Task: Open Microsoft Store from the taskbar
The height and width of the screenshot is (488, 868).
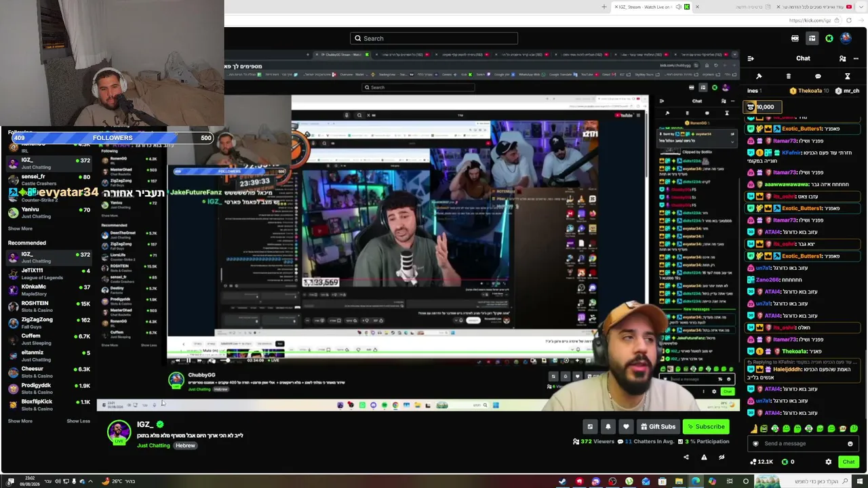Action: [663, 481]
